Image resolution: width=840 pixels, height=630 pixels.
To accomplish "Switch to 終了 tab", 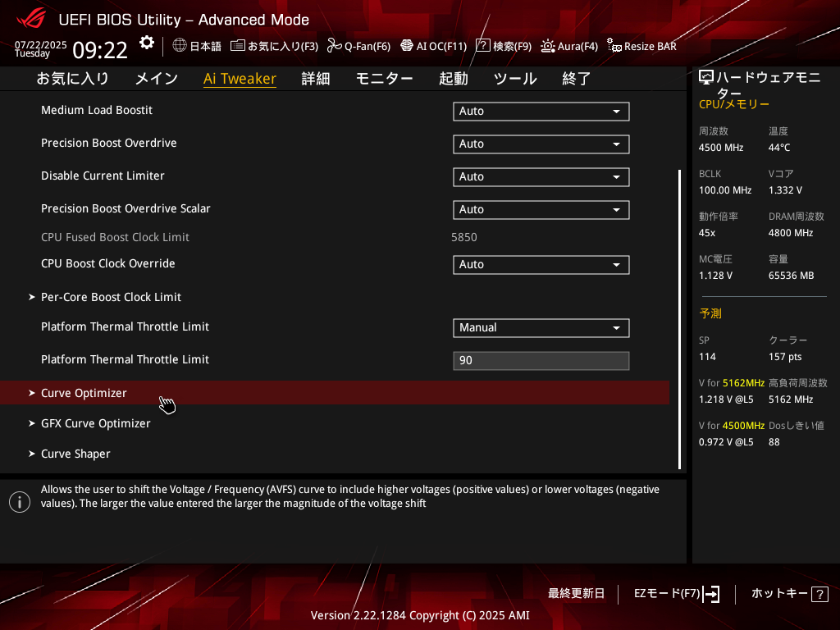I will coord(577,79).
